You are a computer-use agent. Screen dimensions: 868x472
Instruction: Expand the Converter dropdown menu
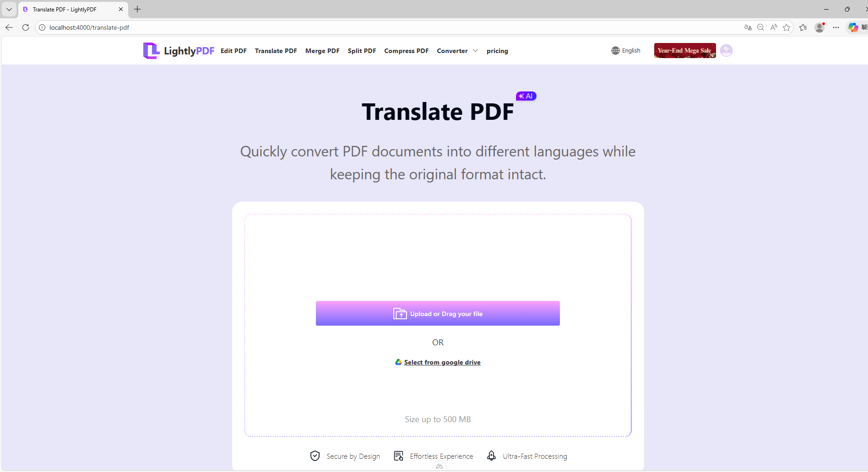click(457, 51)
